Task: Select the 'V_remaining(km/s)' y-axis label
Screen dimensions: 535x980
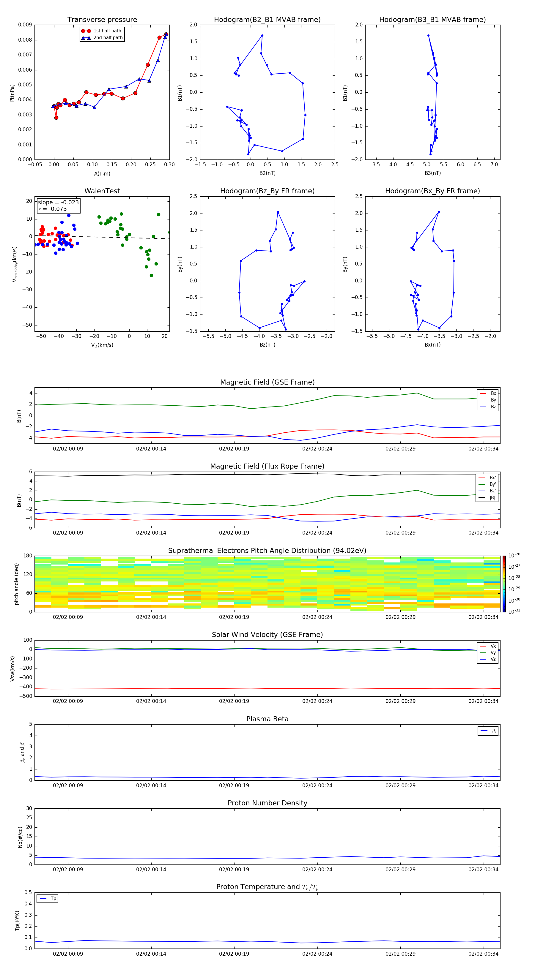Action: 15,264
